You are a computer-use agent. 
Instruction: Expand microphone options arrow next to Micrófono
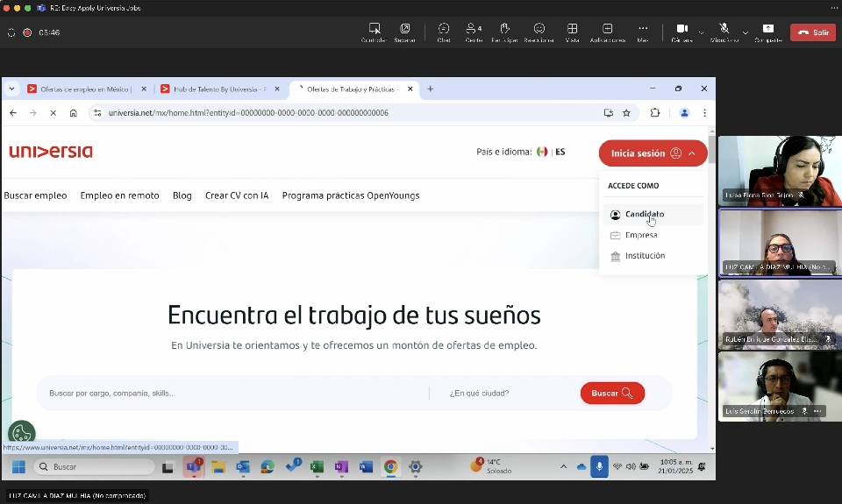[x=746, y=32]
